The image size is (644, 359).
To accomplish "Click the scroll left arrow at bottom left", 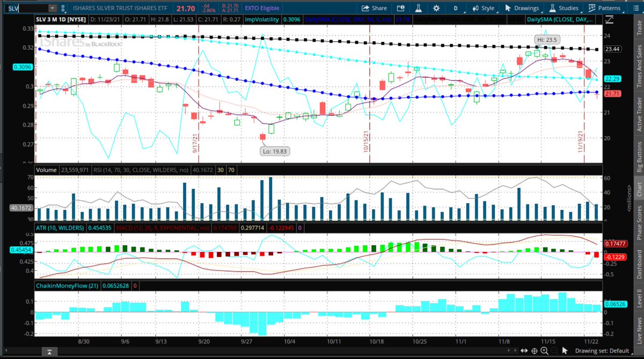I will click(6, 350).
